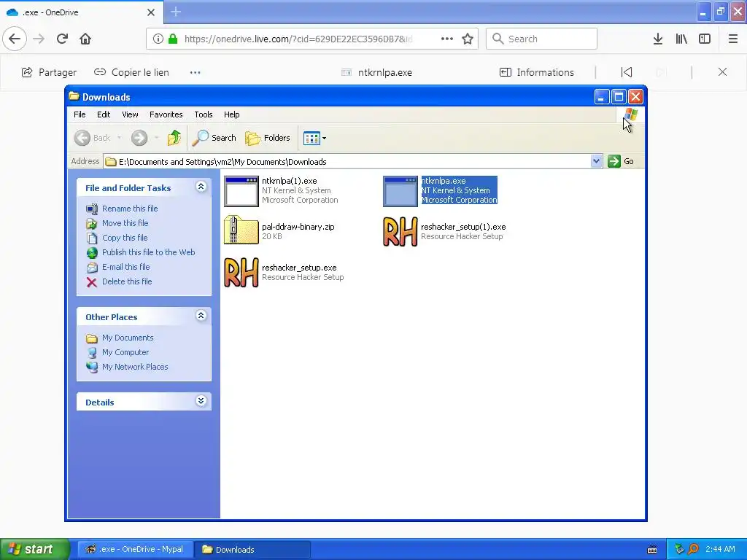Open the Tools menu

pos(203,114)
